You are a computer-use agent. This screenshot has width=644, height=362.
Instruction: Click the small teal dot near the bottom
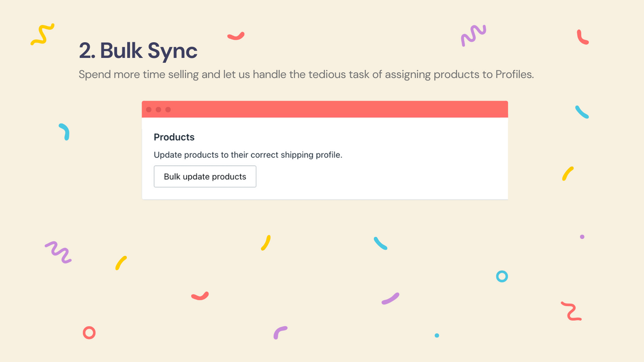pos(436,335)
